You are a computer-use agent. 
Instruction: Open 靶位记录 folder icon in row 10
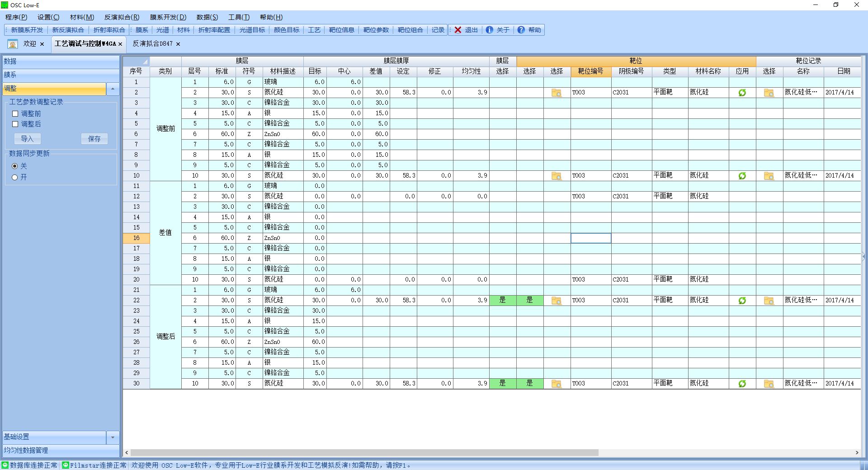click(x=769, y=176)
